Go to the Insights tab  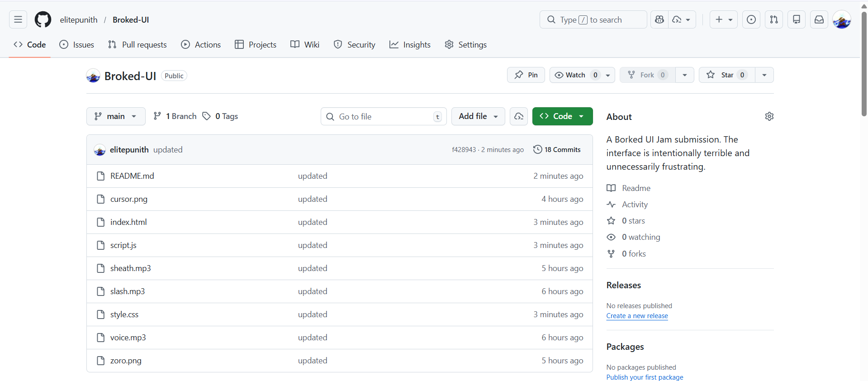(410, 44)
